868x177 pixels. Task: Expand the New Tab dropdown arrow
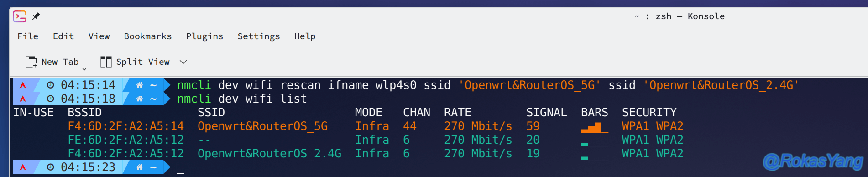point(84,69)
